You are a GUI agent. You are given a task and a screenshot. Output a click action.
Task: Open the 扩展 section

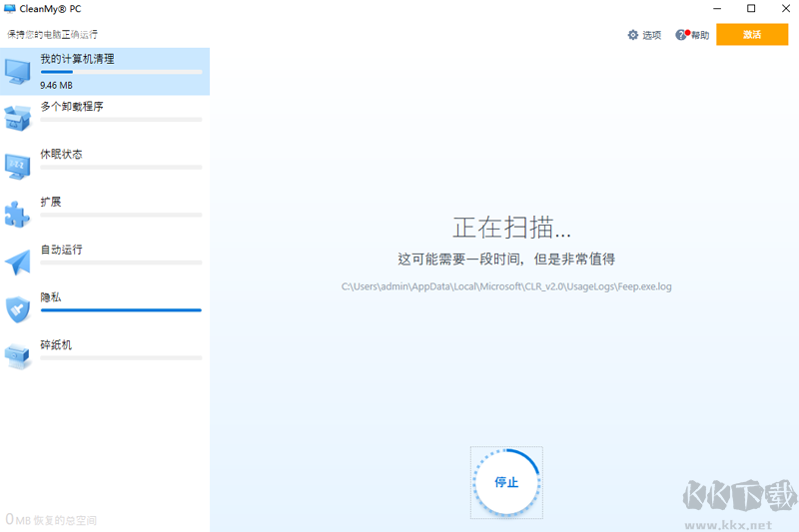tap(105, 215)
